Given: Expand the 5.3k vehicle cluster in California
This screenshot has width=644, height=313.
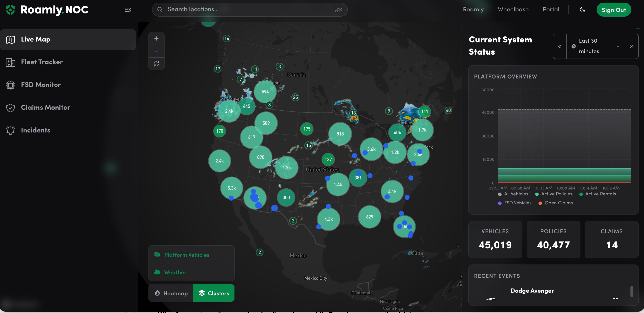Looking at the screenshot, I should (232, 188).
